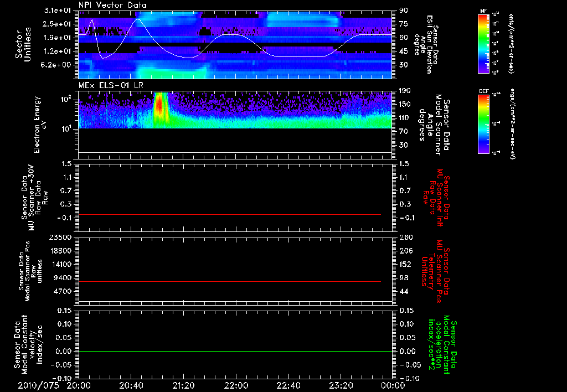The width and height of the screenshot is (567, 392).
Task: Click the 75 degree sun elevation tick
Action: [404, 24]
